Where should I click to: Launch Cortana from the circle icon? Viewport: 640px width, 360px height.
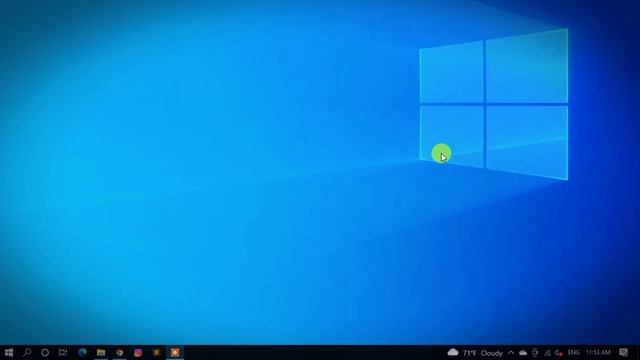coord(45,352)
